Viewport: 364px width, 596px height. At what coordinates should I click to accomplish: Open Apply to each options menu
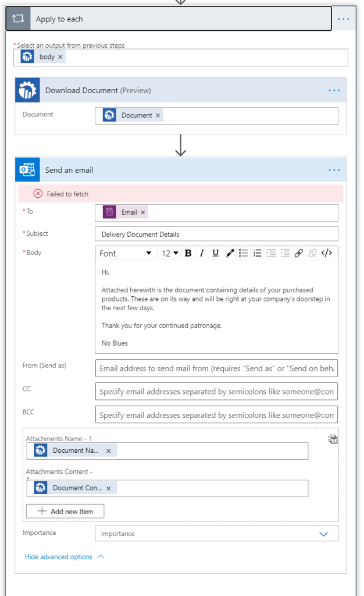coord(344,19)
